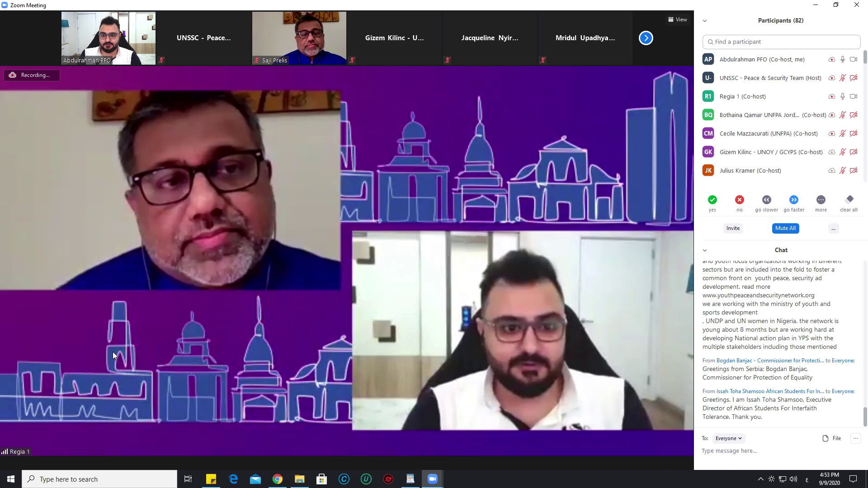
Task: Click the Find a participant search field
Action: point(781,42)
